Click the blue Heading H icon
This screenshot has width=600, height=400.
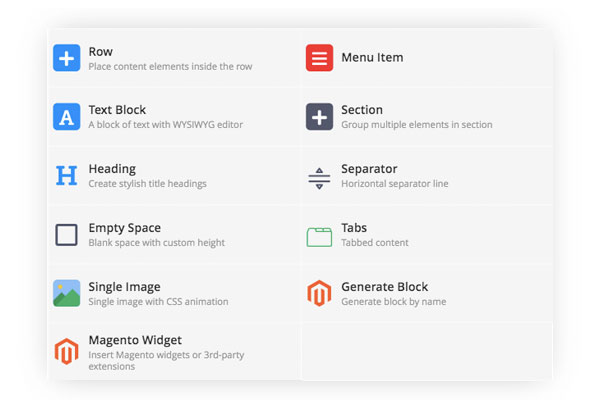66,176
